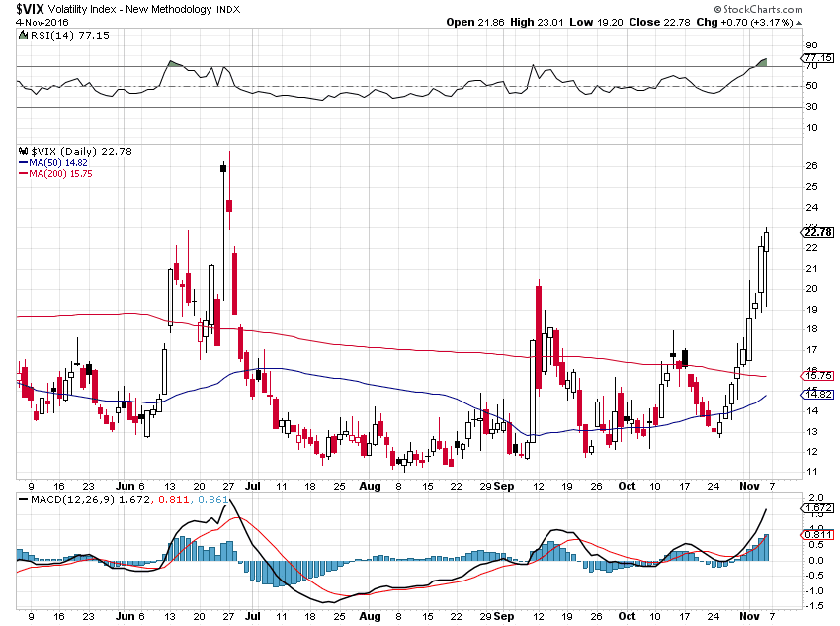This screenshot has height=626, width=840.
Task: Click the 0.811 signal tag on the MACD right axis
Action: pos(818,534)
